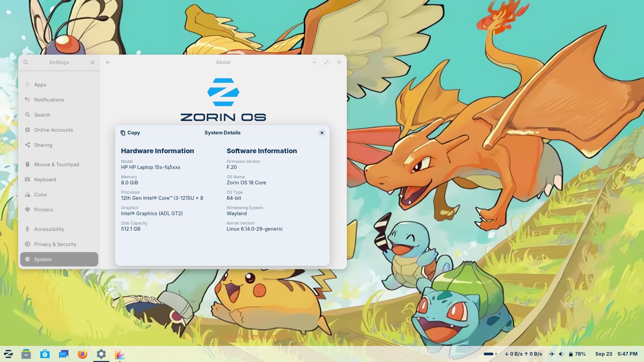Image resolution: width=644 pixels, height=362 pixels.
Task: Click the battery 78% indicator
Action: [x=577, y=354]
